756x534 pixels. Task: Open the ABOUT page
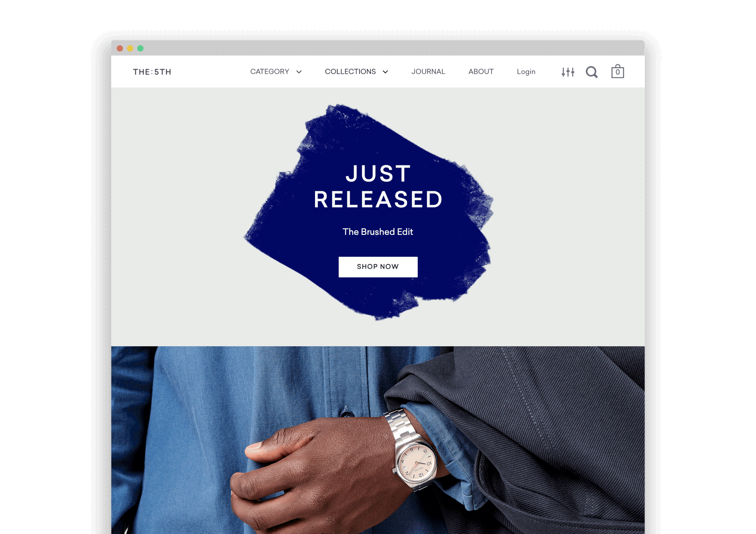481,72
